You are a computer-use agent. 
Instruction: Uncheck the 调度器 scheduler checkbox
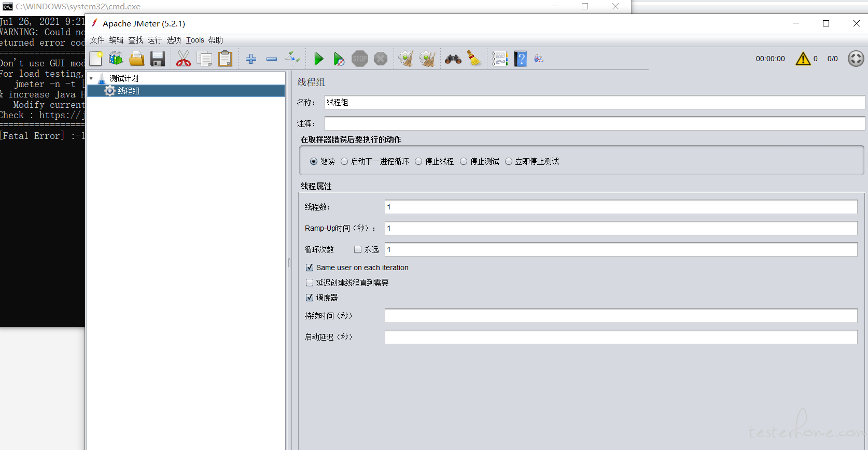tap(310, 298)
